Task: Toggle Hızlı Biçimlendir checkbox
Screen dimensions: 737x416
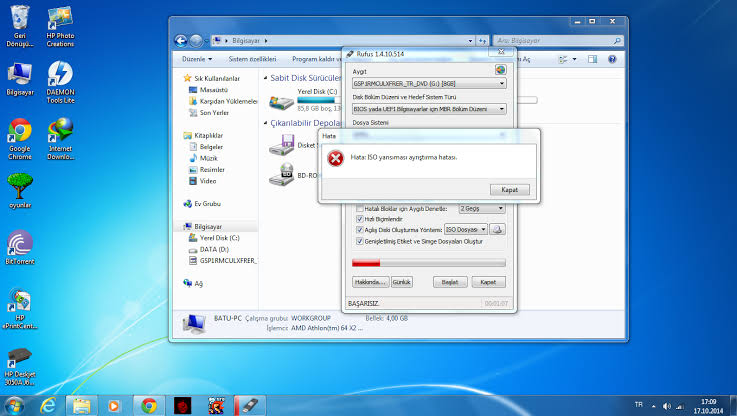Action: pyautogui.click(x=360, y=219)
